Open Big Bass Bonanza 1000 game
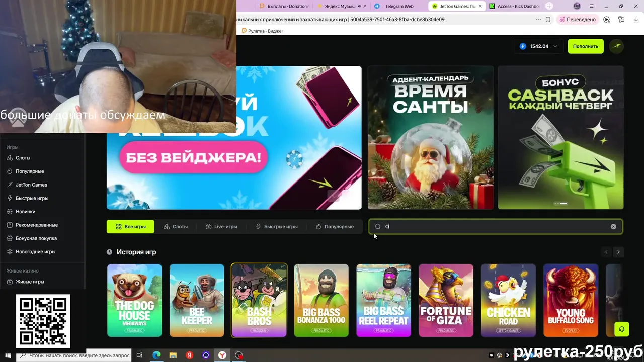This screenshot has width=644, height=362. pos(321,300)
